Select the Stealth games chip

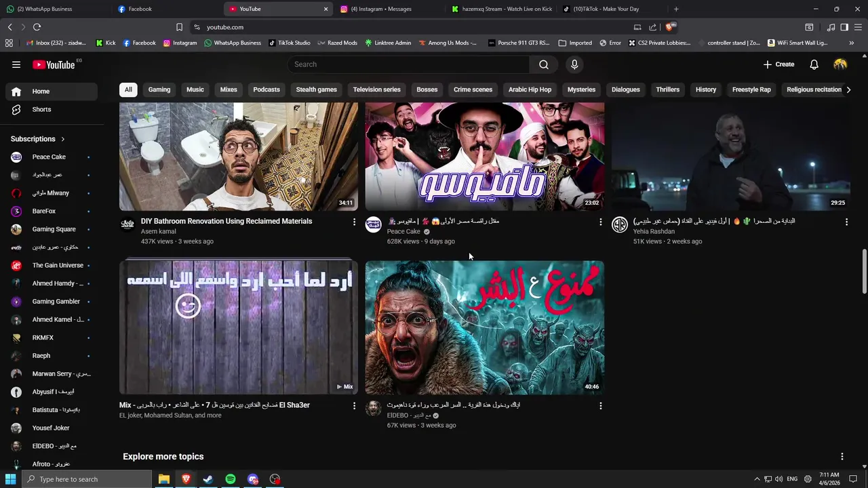point(316,89)
